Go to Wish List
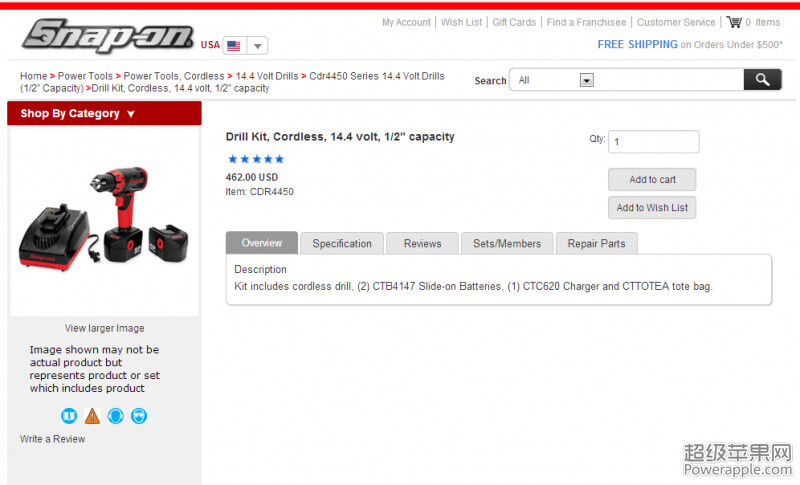The width and height of the screenshot is (800, 485). point(461,22)
